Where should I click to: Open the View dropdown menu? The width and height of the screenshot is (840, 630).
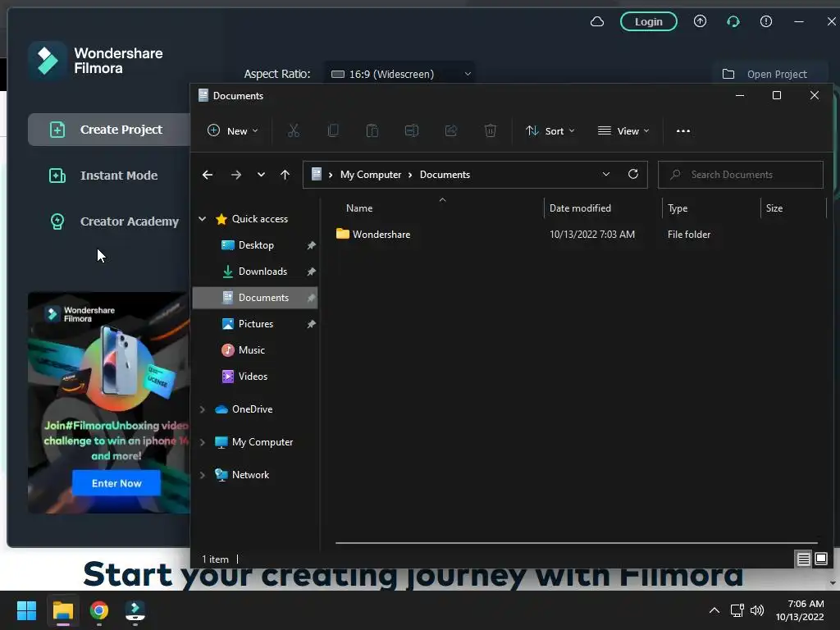coord(623,130)
